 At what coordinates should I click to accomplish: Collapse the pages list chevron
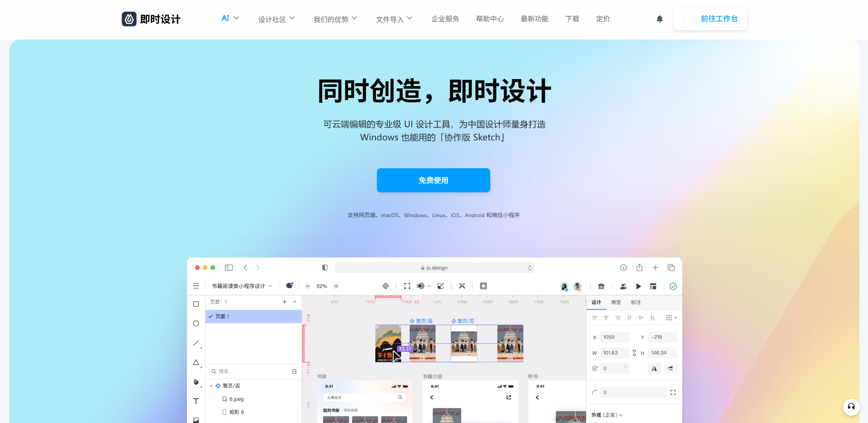click(x=295, y=302)
